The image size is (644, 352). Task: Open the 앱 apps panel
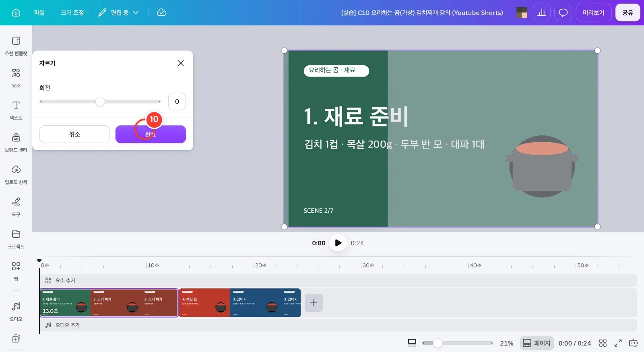click(x=16, y=271)
